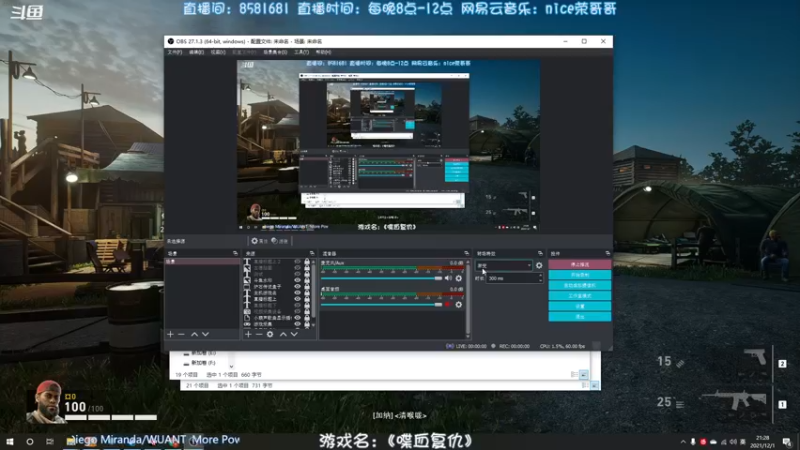Click the 工作室模式 button
This screenshot has height=450, width=800.
click(580, 295)
